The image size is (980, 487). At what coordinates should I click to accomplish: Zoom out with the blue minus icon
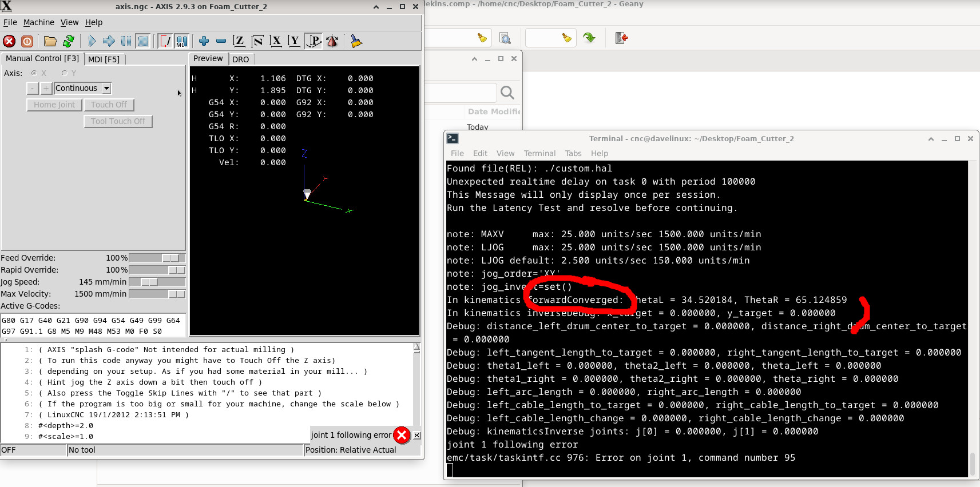pyautogui.click(x=221, y=41)
